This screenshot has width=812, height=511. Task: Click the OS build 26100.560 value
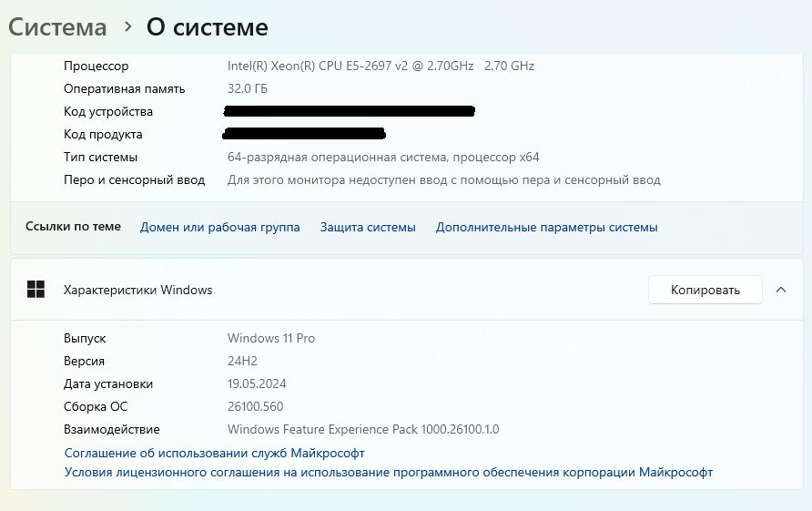coord(256,406)
